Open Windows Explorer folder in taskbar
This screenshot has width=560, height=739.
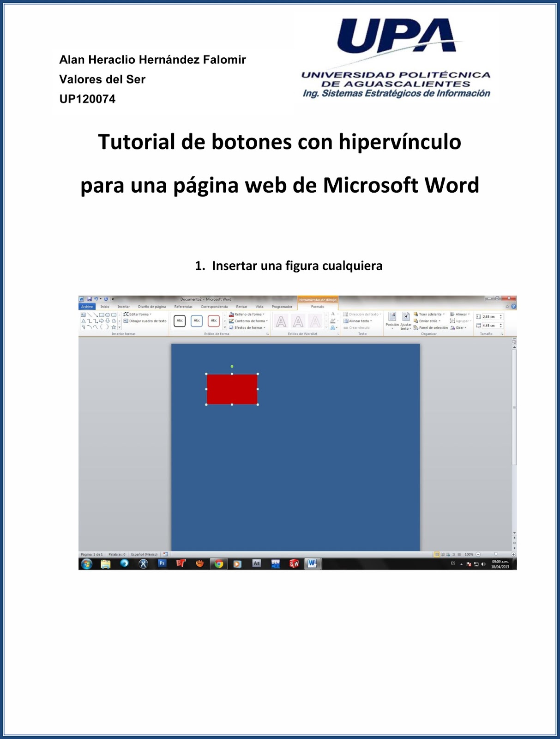point(105,563)
